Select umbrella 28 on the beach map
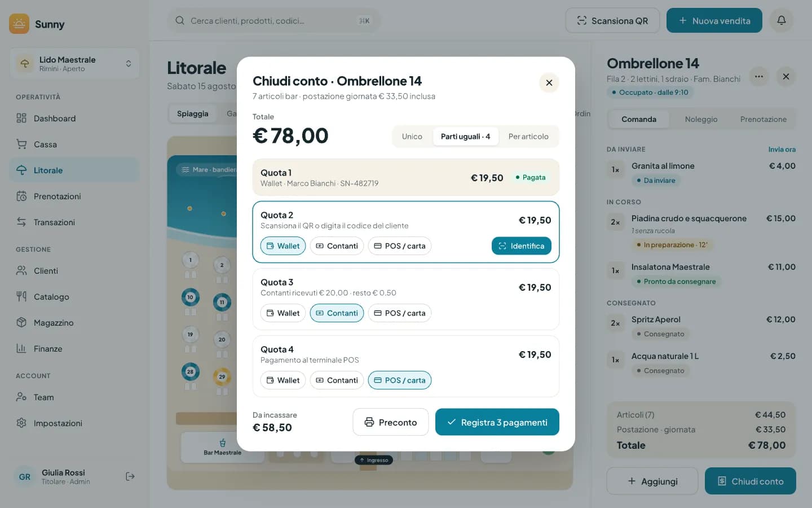 point(190,371)
